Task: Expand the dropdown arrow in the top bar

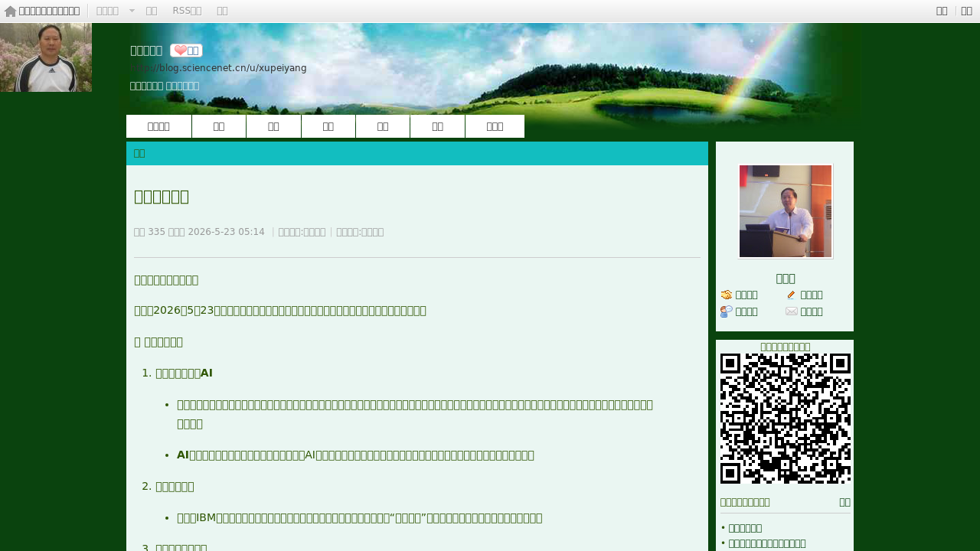Action: (x=132, y=11)
